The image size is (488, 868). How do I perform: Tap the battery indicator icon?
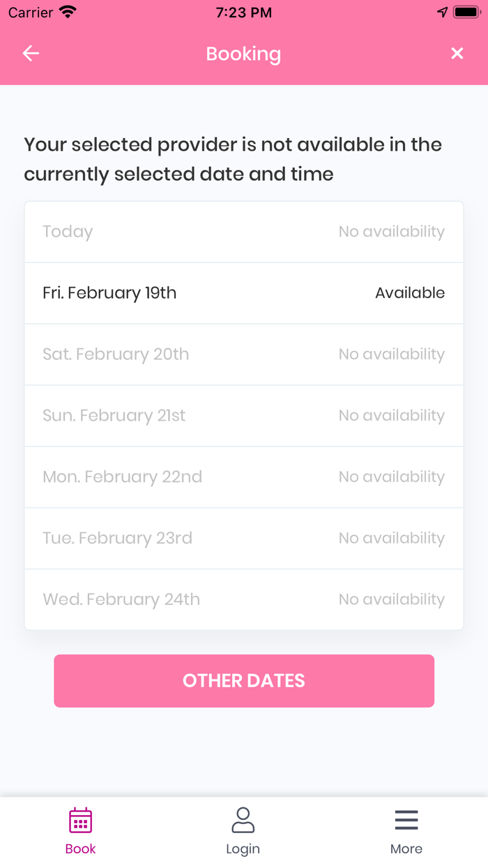point(465,13)
